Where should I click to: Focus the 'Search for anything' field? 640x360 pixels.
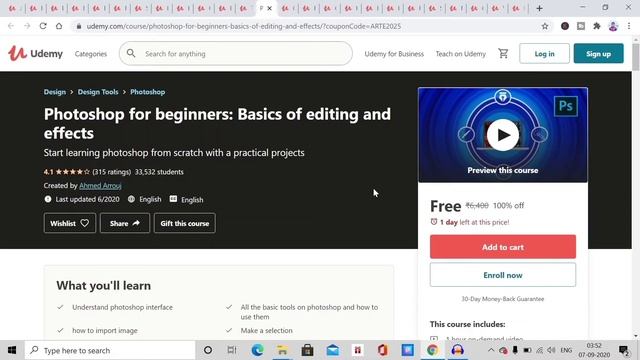[236, 53]
